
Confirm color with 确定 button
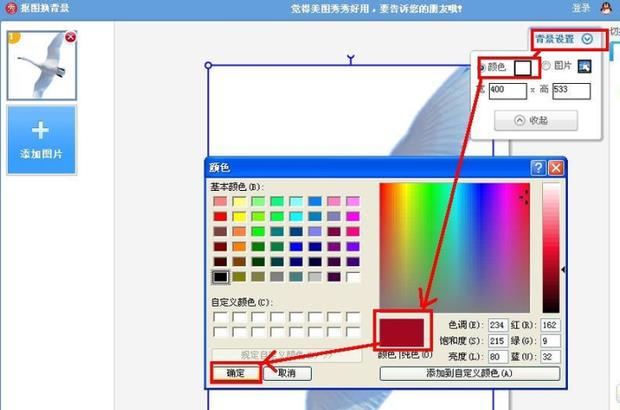click(236, 373)
